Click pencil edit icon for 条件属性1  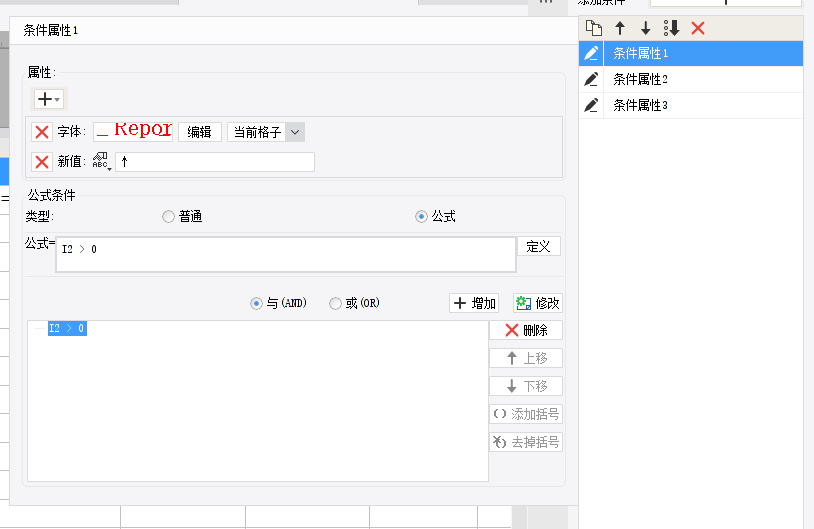click(x=591, y=53)
